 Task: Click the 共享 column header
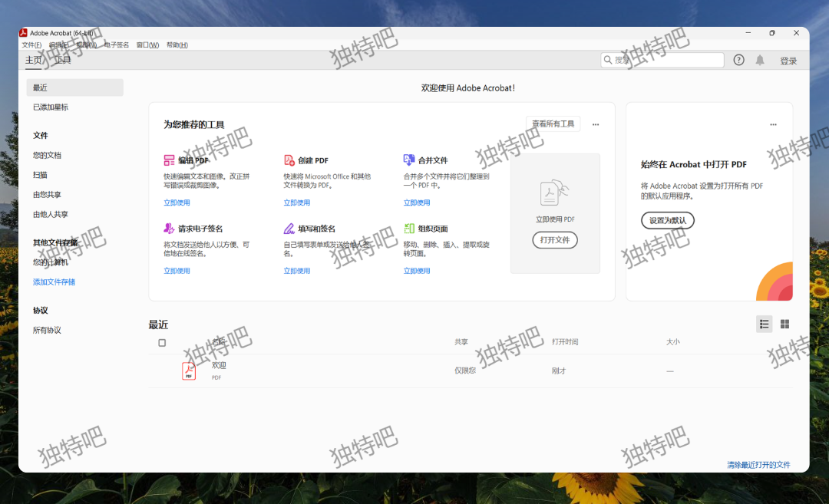point(461,342)
